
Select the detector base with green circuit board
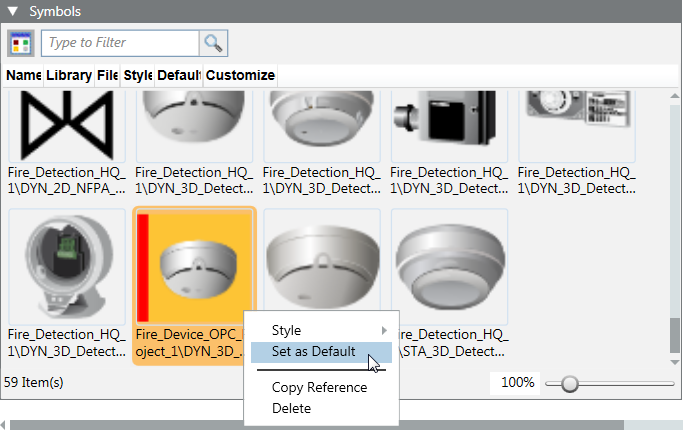click(x=66, y=266)
